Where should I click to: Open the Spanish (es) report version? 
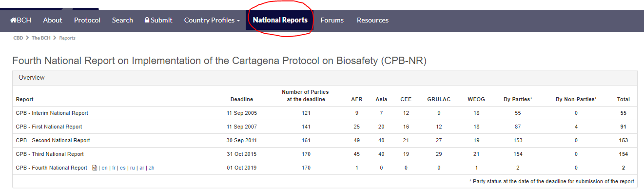coord(123,168)
